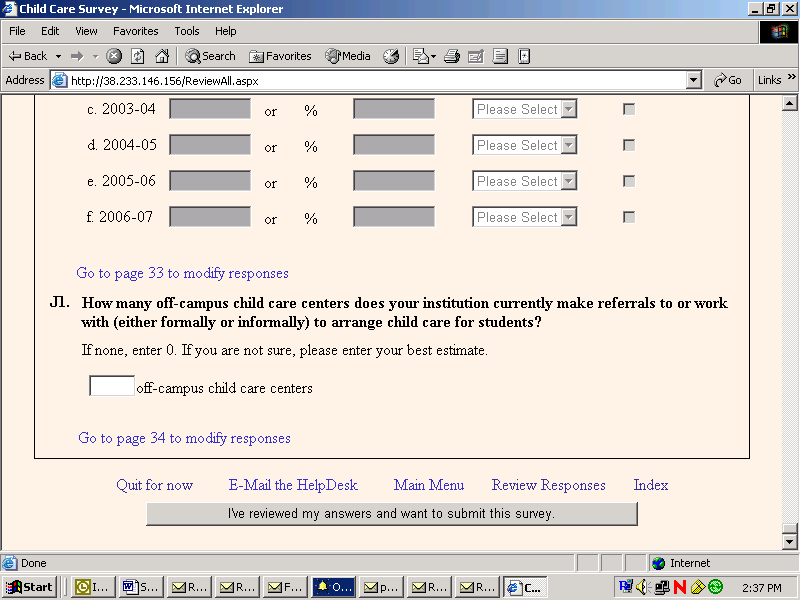Tick the checkbox in the f. 2006-07 row
Image resolution: width=800 pixels, height=600 pixels.
(629, 217)
